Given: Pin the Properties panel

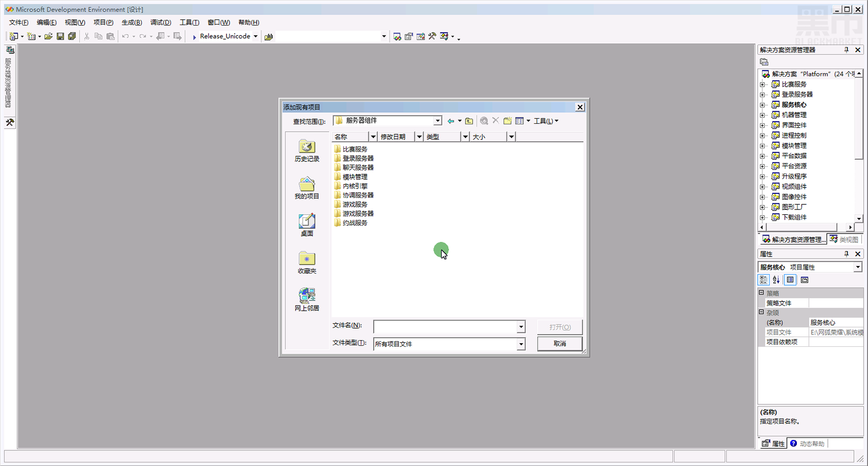Looking at the screenshot, I should (x=847, y=254).
